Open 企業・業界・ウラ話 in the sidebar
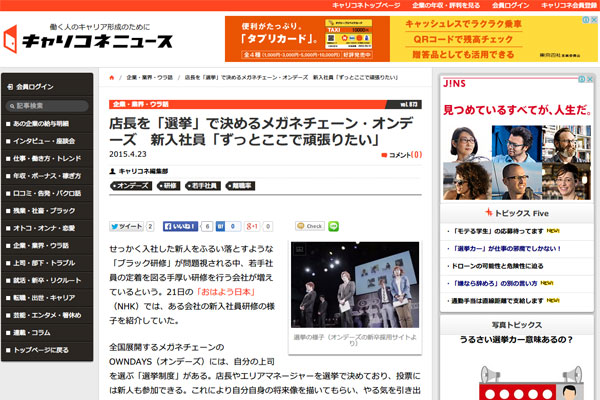 [47, 246]
